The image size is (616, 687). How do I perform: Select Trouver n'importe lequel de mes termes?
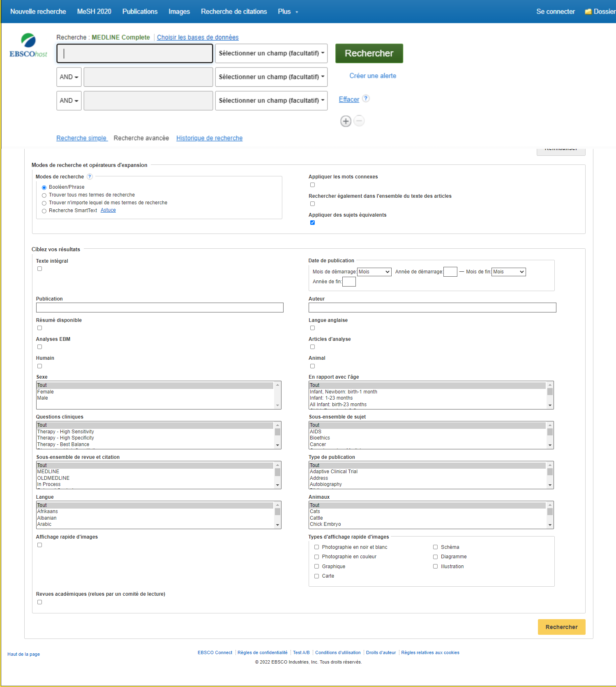pos(44,203)
